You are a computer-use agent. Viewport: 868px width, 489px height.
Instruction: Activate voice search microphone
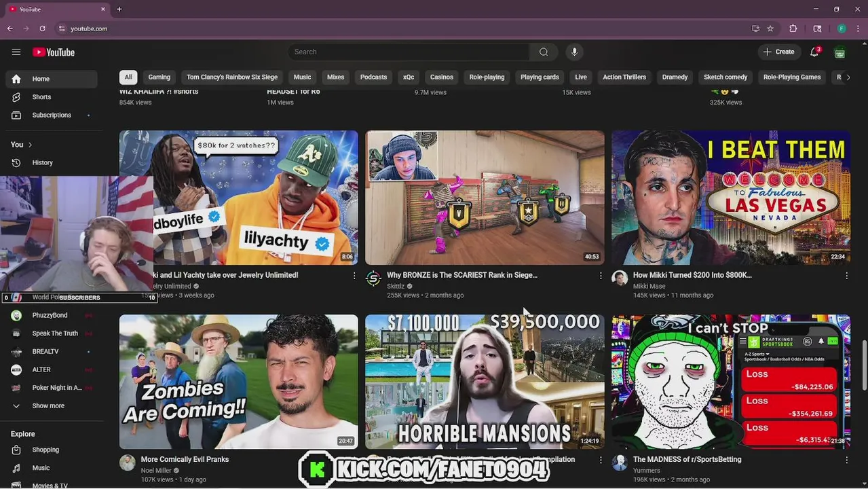tap(574, 52)
